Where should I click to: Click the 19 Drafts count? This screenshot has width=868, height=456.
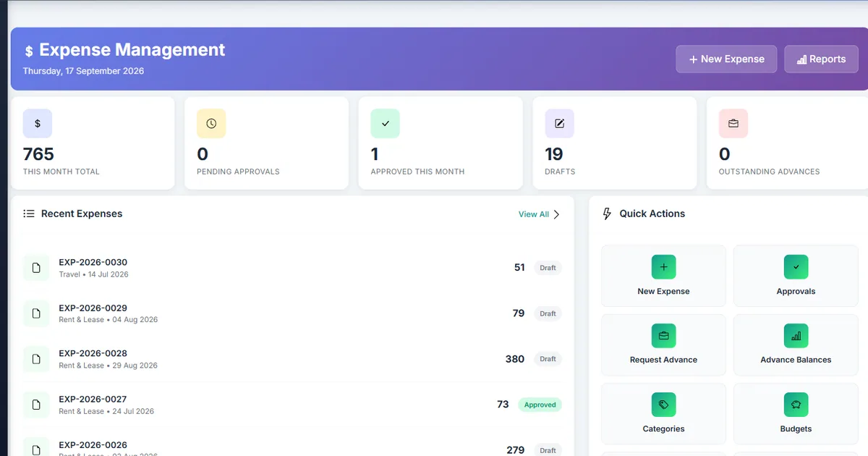coord(554,154)
